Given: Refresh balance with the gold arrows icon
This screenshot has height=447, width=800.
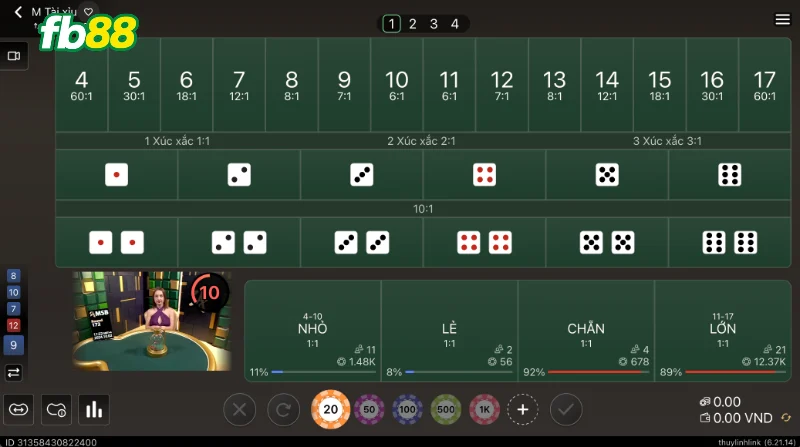Looking at the screenshot, I should [x=786, y=418].
